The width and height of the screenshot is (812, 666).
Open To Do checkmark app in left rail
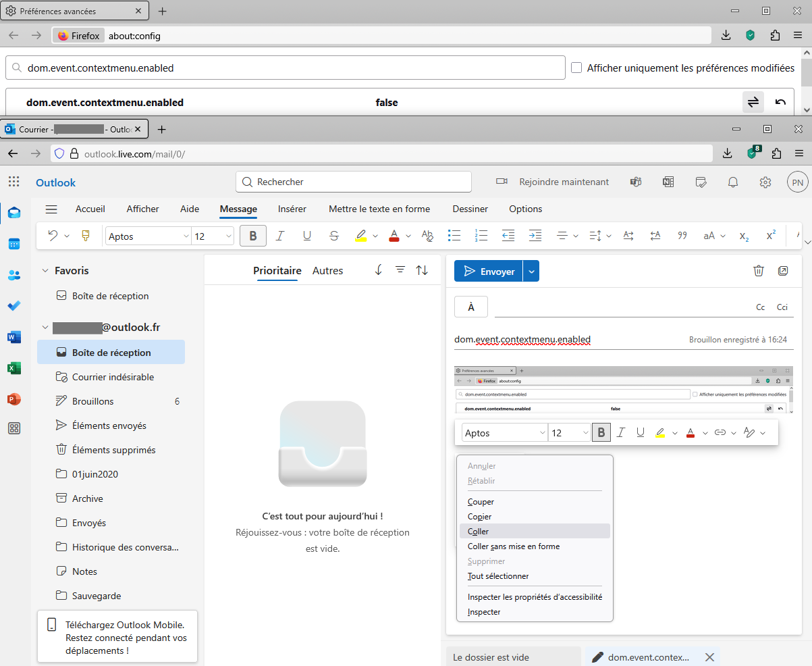(13, 306)
